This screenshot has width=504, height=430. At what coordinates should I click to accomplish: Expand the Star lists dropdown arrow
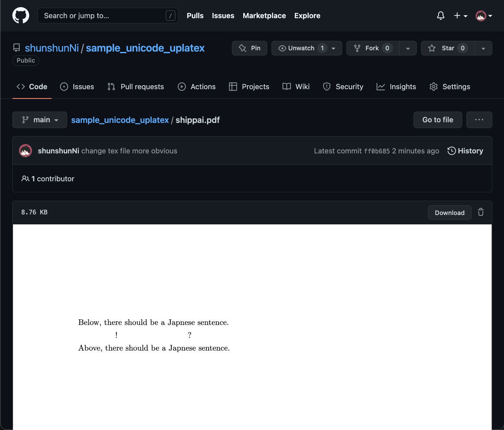[483, 48]
